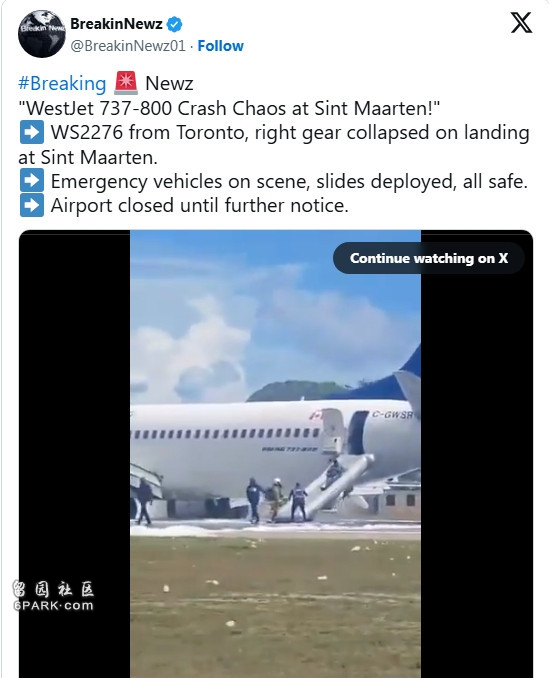This screenshot has width=549, height=678.
Task: Click the word Newz after the siren
Action: point(169,83)
